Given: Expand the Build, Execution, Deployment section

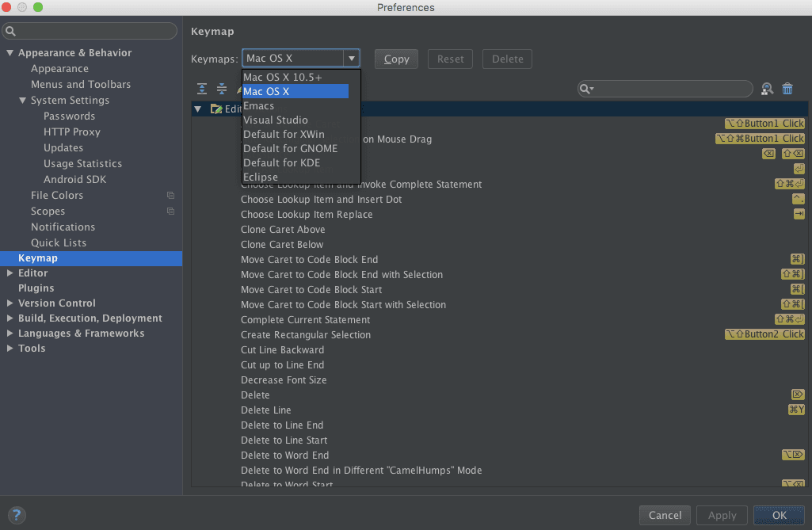Looking at the screenshot, I should [x=10, y=318].
